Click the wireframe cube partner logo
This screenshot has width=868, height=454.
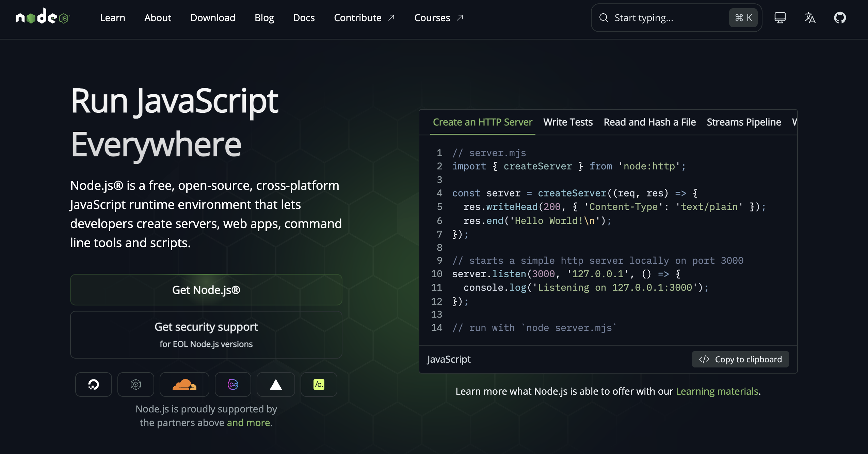(x=135, y=384)
